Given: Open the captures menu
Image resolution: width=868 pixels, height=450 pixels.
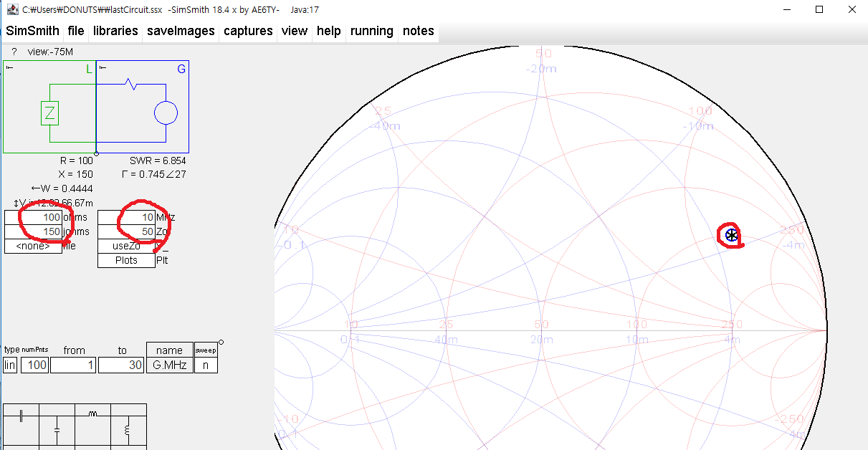Looking at the screenshot, I should click(x=248, y=31).
